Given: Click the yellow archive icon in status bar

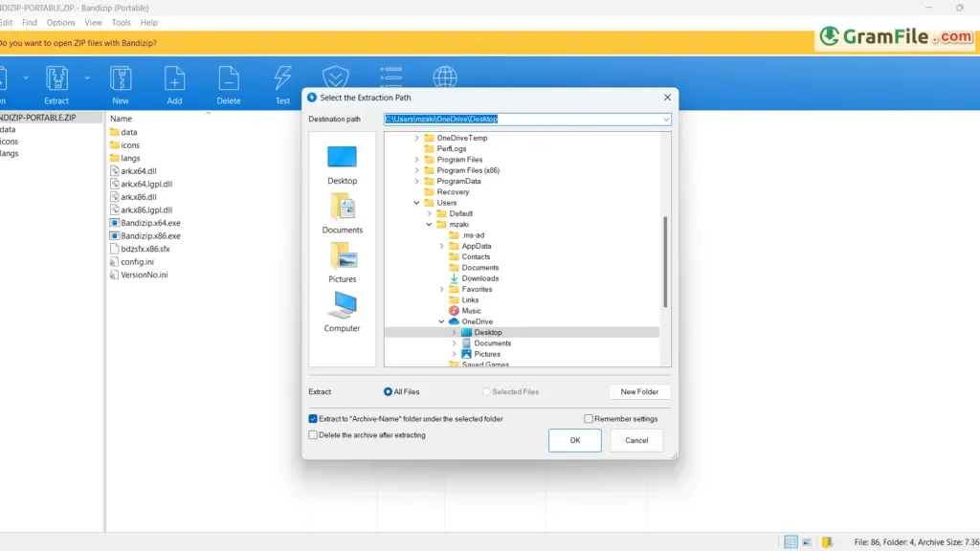Looking at the screenshot, I should point(827,541).
